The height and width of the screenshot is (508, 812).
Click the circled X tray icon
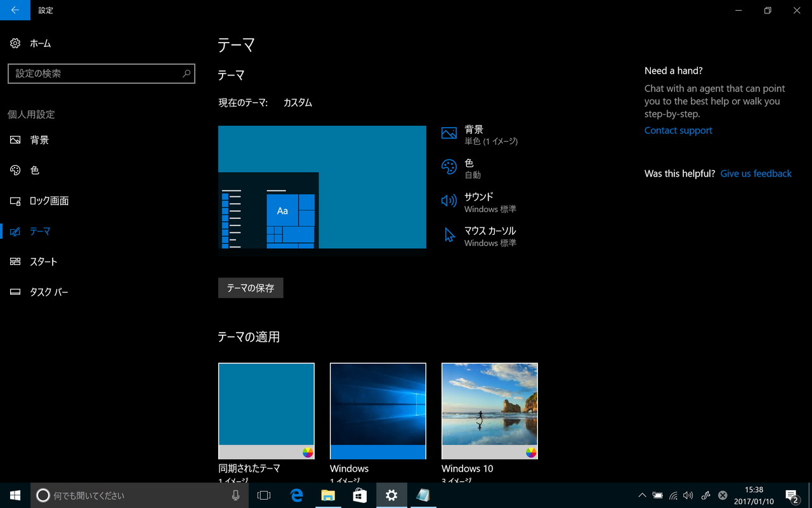pyautogui.click(x=722, y=495)
